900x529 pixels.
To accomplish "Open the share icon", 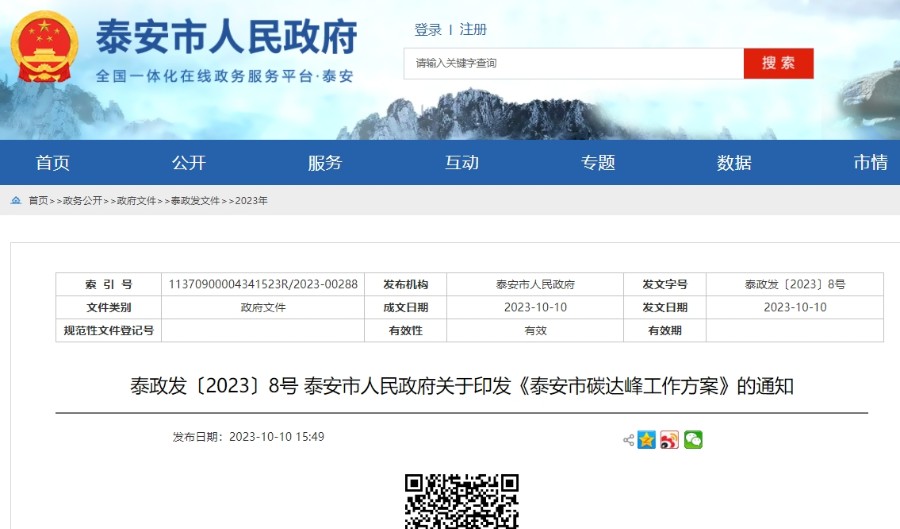I will 629,440.
